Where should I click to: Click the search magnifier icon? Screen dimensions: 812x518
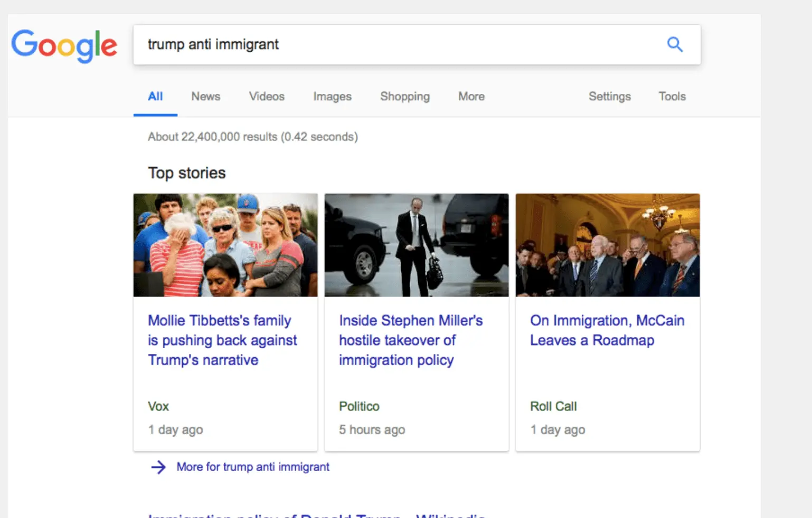675,45
